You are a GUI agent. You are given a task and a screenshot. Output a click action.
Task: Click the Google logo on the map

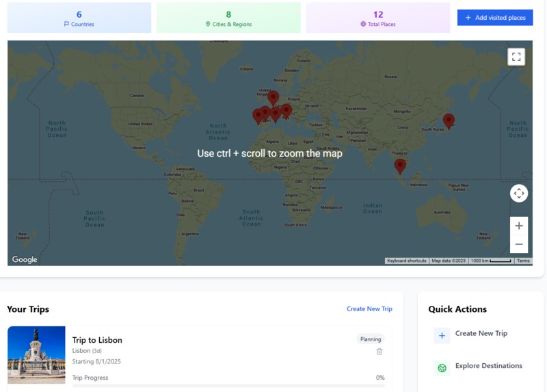pos(25,259)
